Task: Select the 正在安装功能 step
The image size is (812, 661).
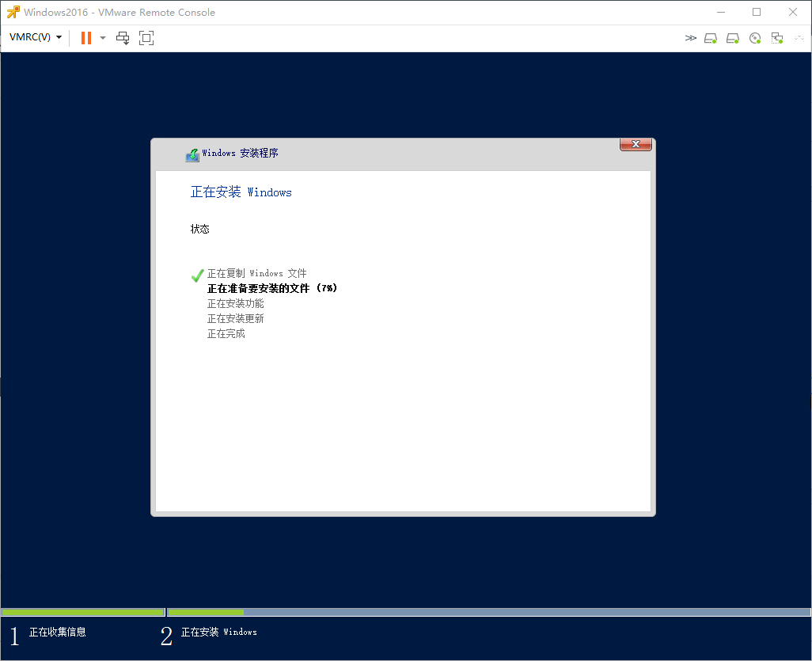Action: [x=236, y=303]
